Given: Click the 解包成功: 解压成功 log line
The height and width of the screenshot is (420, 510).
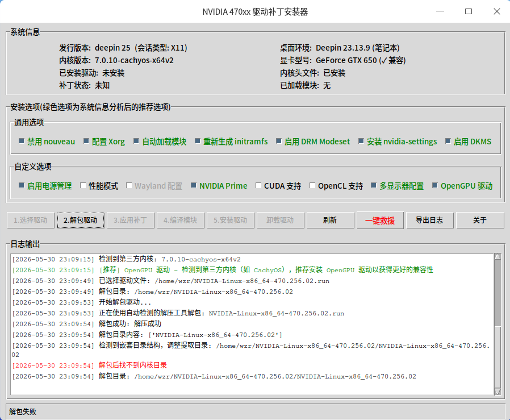Looking at the screenshot, I should pyautogui.click(x=86, y=324).
